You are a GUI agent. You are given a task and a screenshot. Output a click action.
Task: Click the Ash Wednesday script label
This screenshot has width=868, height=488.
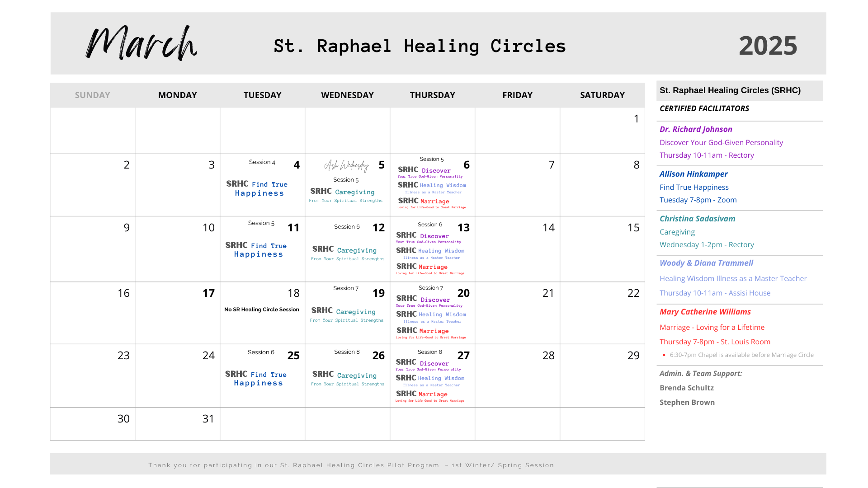click(346, 165)
